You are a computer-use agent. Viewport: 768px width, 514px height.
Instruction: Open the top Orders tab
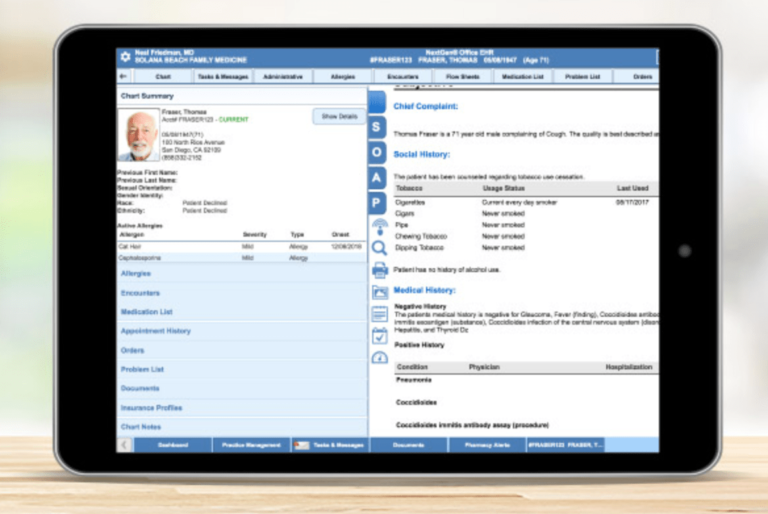637,76
